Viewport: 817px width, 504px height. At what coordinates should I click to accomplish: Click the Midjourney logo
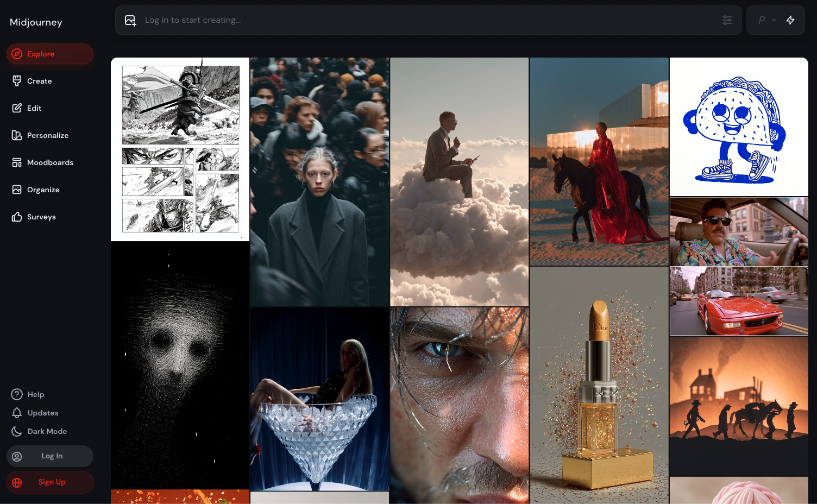coord(35,22)
